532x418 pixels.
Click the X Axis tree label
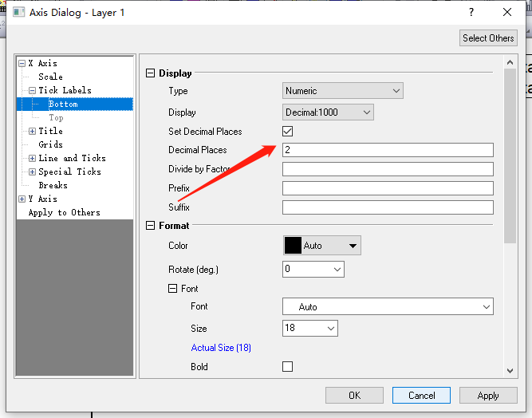pyautogui.click(x=43, y=64)
